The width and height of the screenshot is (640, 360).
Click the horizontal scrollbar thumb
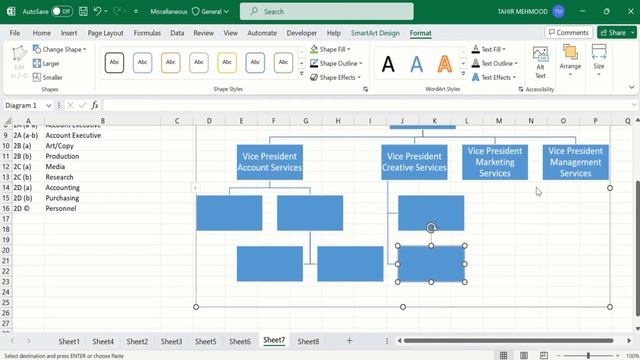508,340
